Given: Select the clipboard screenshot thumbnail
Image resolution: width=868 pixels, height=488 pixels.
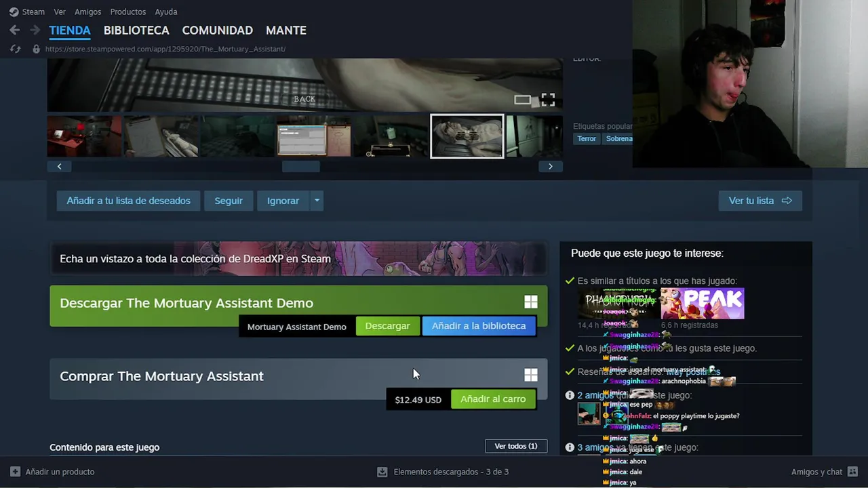Looking at the screenshot, I should pyautogui.click(x=161, y=136).
